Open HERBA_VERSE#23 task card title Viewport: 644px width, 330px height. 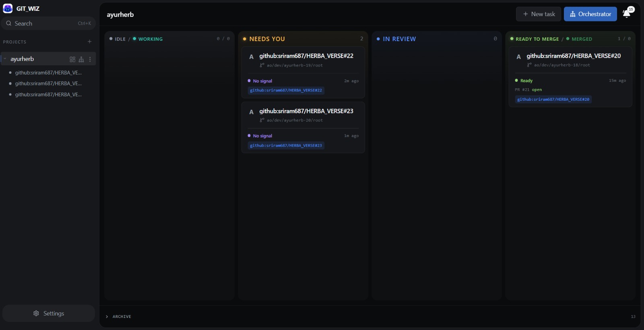coord(306,111)
